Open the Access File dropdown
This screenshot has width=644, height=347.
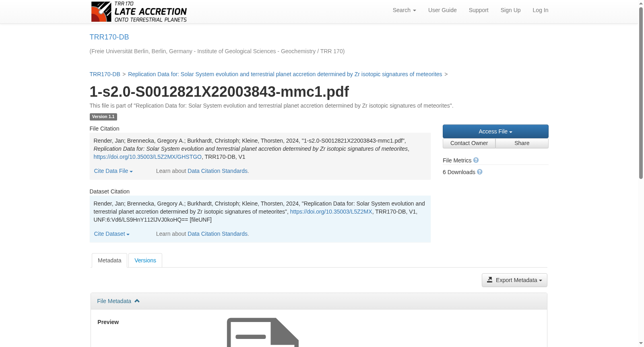coord(495,131)
